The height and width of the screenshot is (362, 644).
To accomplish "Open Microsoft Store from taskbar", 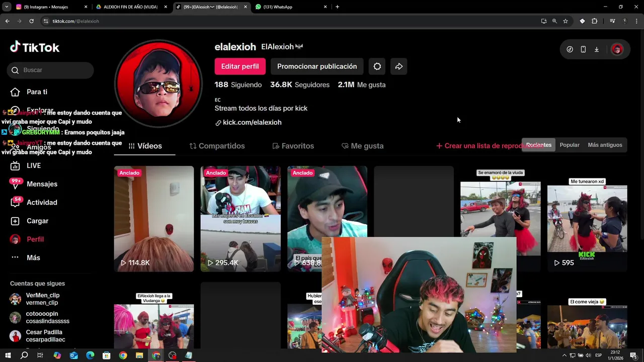I will [x=106, y=355].
